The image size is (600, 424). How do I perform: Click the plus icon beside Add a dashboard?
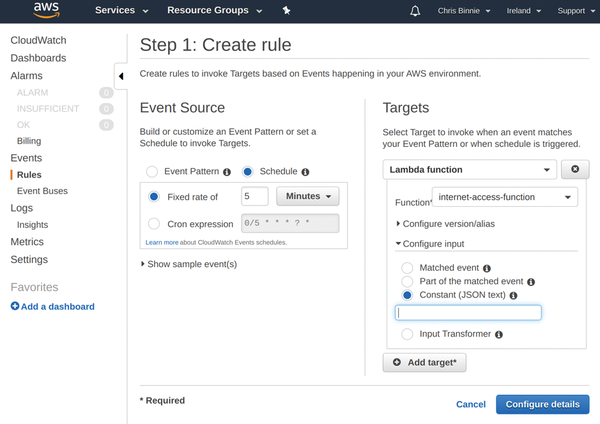15,306
